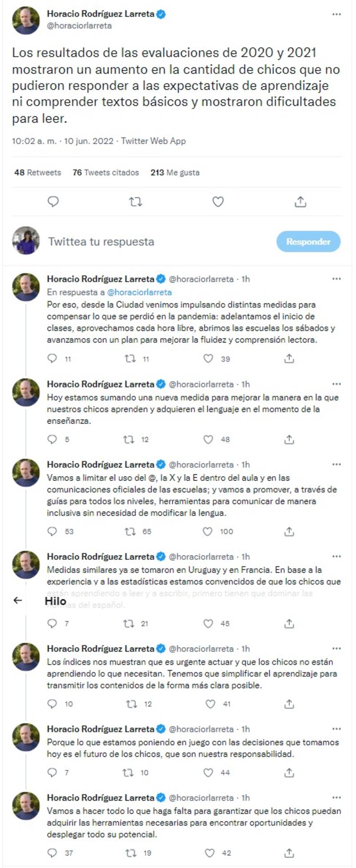Open the profile photo at the top of the thread
The width and height of the screenshot is (356, 868).
tap(26, 20)
